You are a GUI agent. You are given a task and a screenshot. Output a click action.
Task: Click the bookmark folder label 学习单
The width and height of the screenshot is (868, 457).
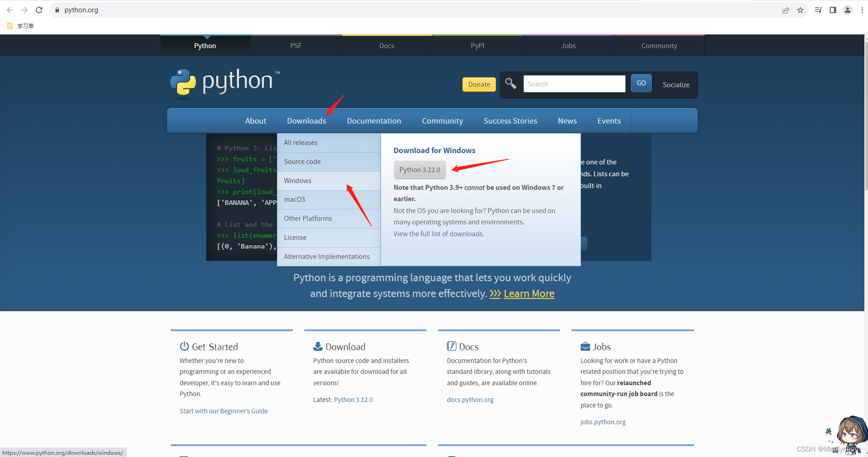(25, 26)
